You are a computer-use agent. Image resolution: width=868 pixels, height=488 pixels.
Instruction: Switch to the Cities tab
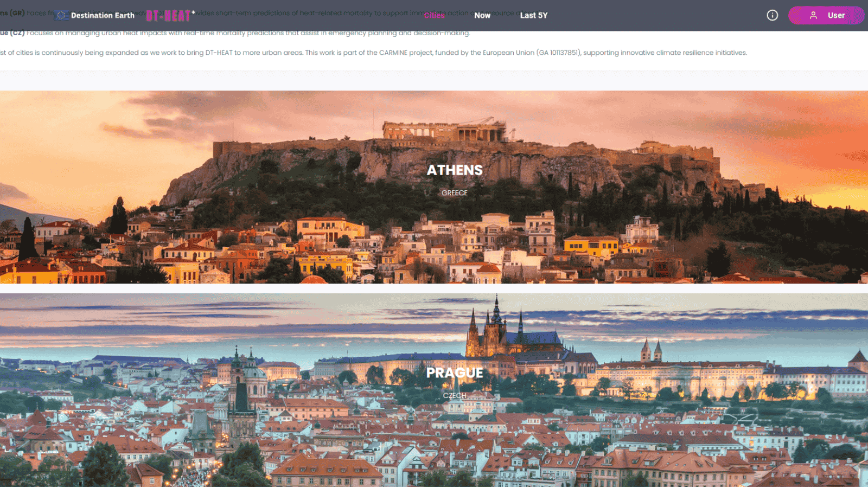(434, 15)
